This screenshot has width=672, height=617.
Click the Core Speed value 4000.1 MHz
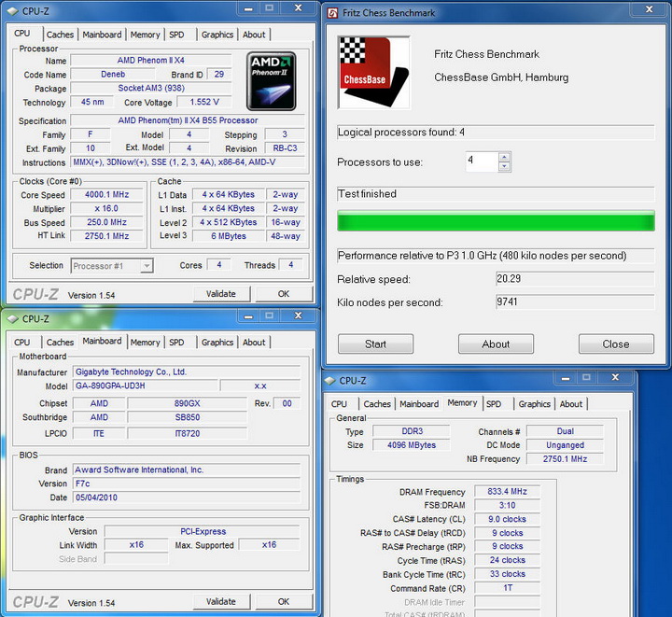pos(106,194)
